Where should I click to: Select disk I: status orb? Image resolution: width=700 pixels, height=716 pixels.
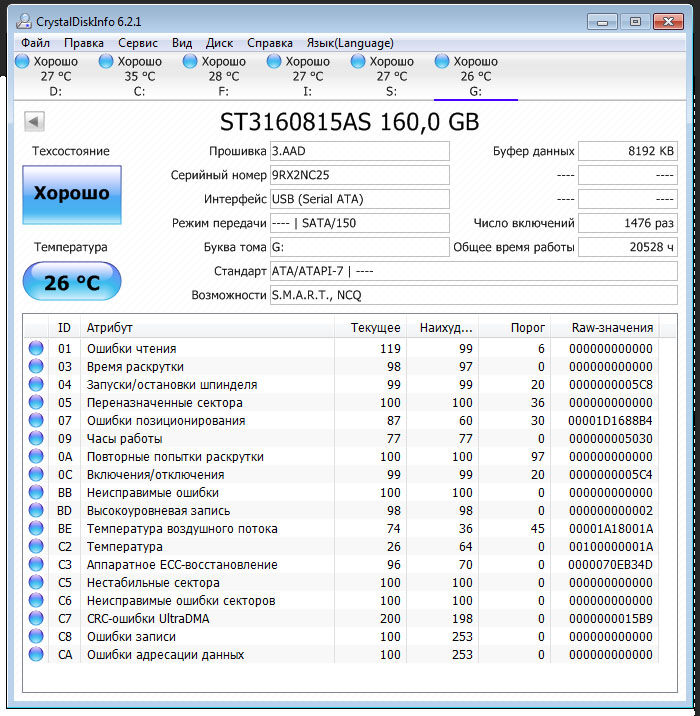(x=274, y=61)
